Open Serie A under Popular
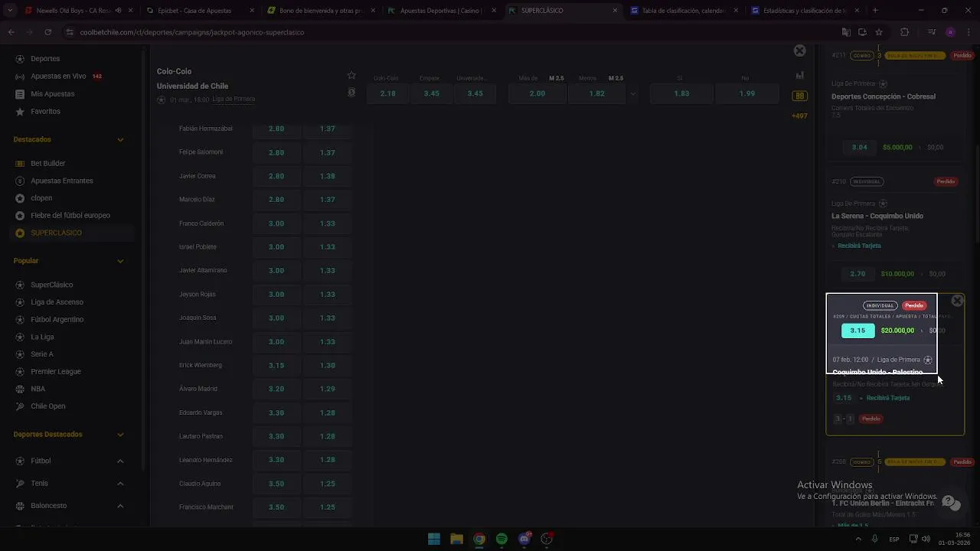980x551 pixels. click(41, 354)
